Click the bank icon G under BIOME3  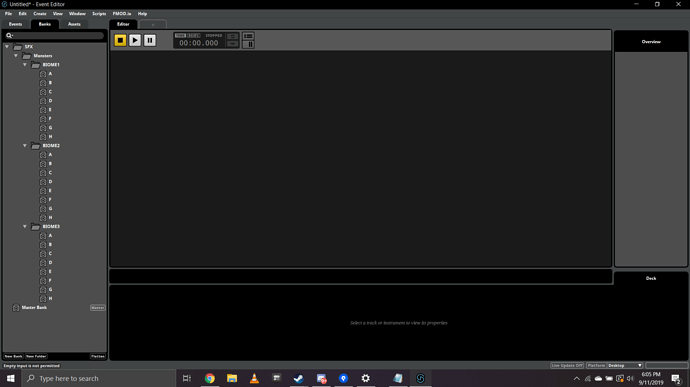[43, 290]
